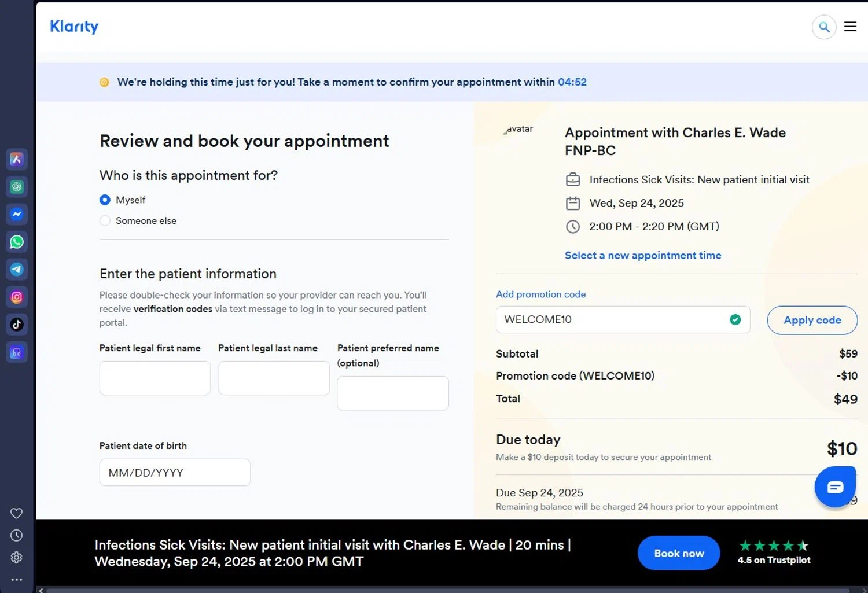Click the Book now button
This screenshot has height=593, width=868.
coord(679,553)
